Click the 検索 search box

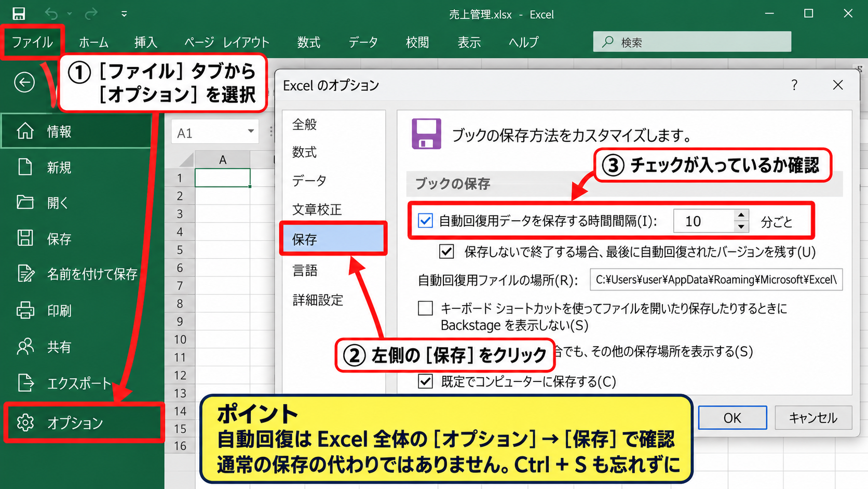[692, 42]
